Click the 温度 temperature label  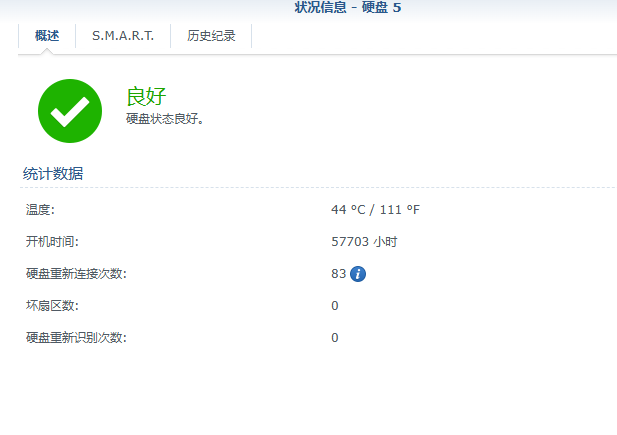click(40, 209)
